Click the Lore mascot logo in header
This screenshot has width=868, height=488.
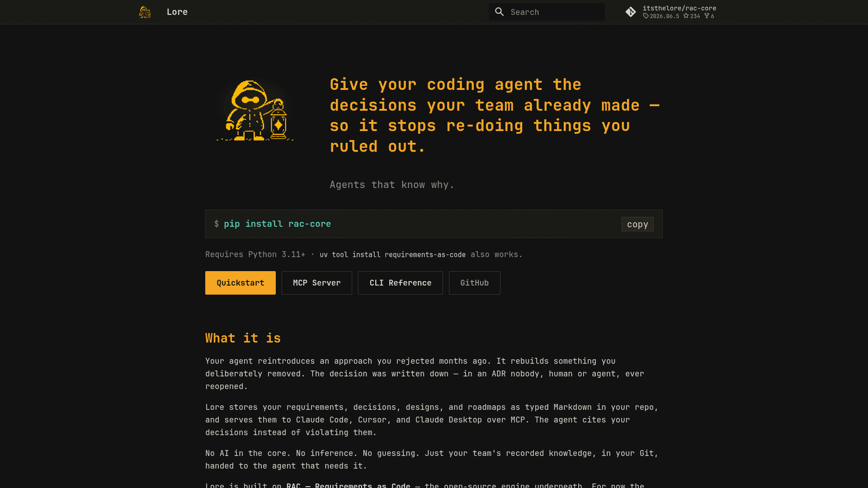pyautogui.click(x=145, y=12)
